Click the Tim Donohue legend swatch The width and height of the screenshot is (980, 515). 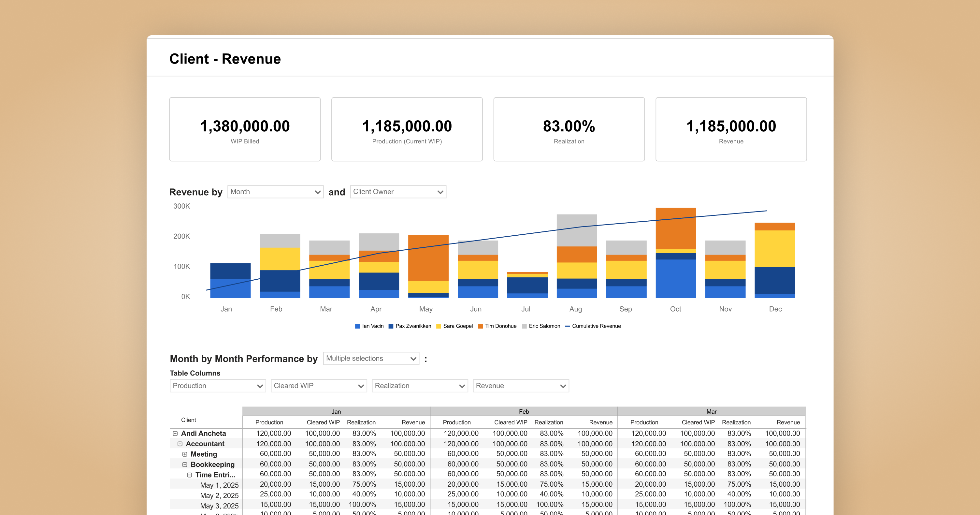(x=481, y=326)
